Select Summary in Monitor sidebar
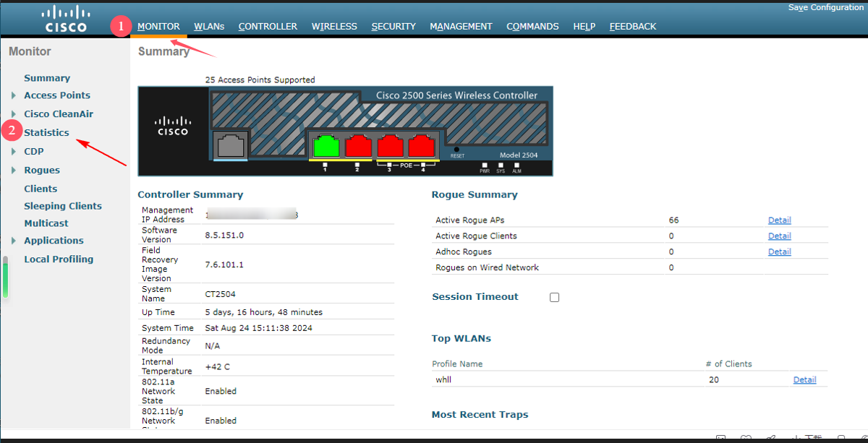This screenshot has height=443, width=868. 47,78
